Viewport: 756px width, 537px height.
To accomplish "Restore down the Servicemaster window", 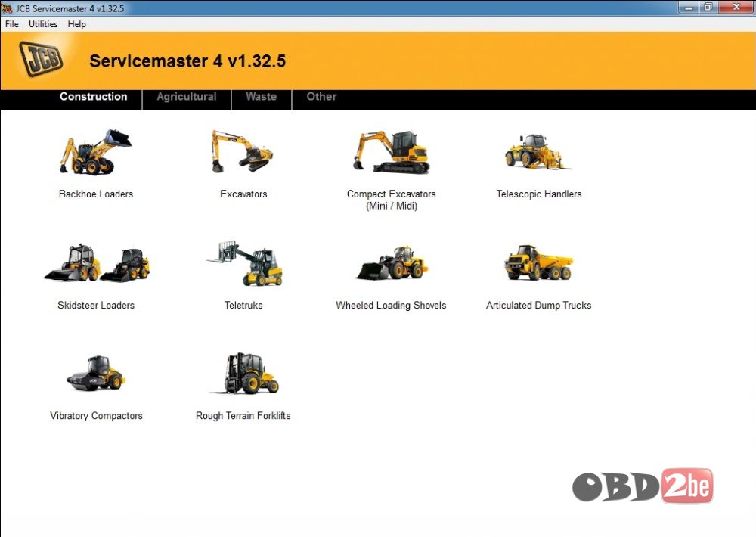I will point(708,8).
